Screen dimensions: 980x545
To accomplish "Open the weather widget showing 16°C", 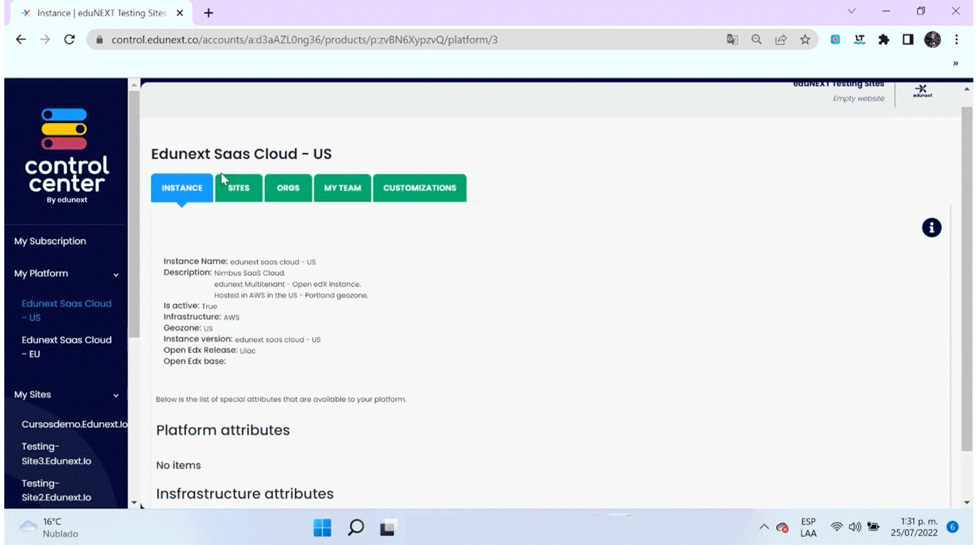I will click(49, 528).
